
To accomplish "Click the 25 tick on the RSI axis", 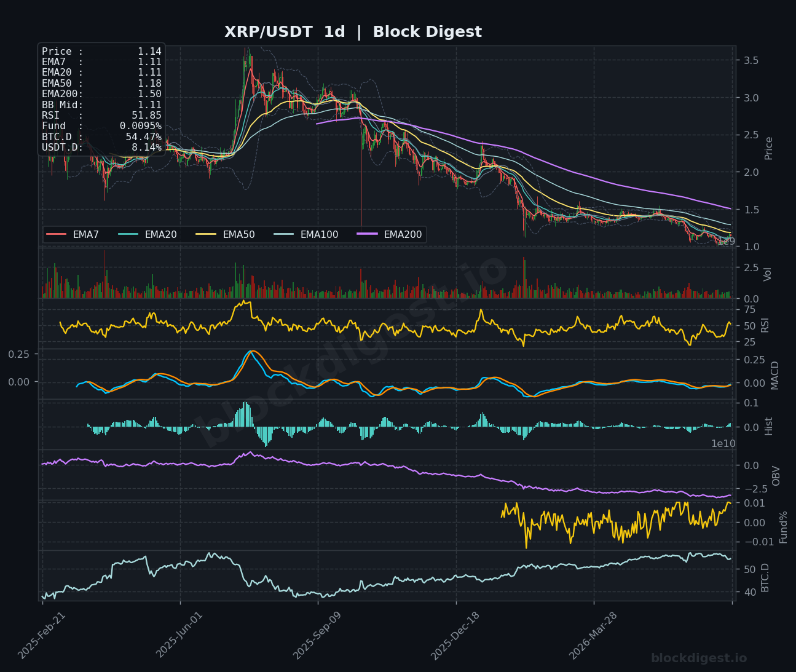I will [x=749, y=342].
